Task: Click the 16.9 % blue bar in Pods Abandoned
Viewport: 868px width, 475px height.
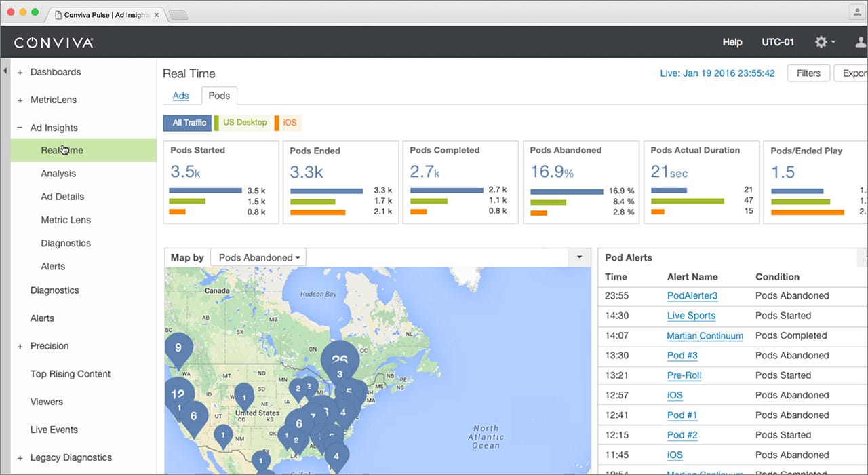Action: pos(567,191)
